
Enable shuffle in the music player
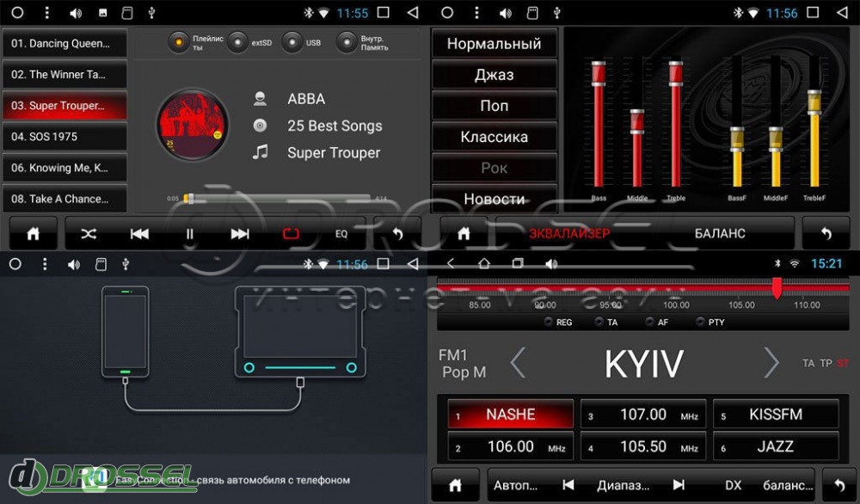point(89,233)
